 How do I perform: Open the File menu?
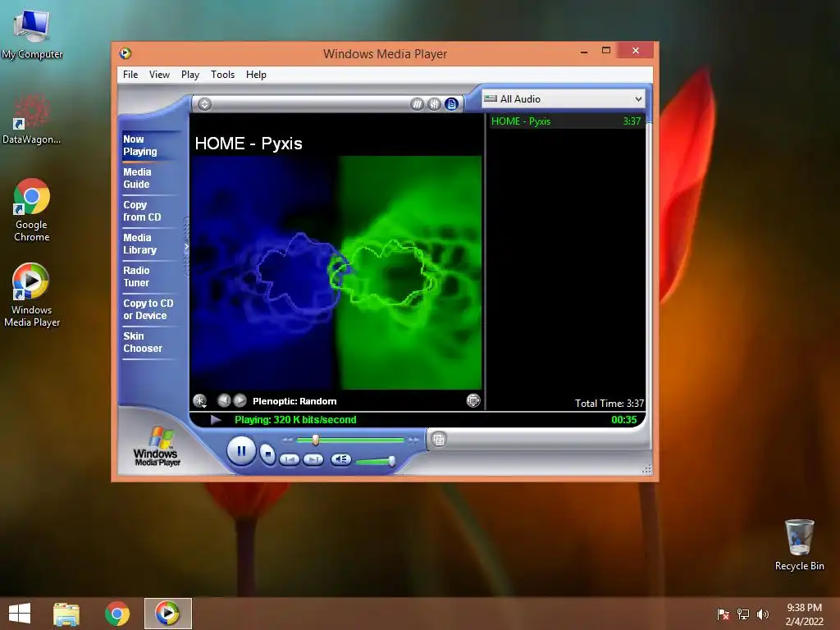(130, 75)
